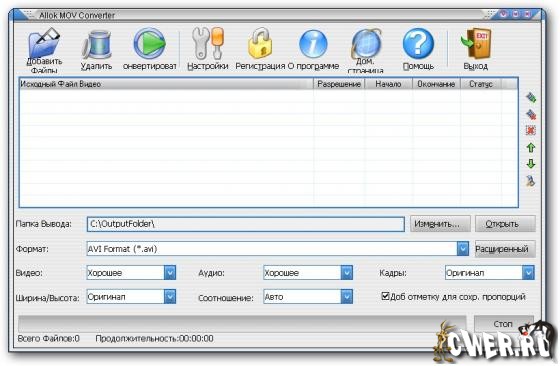
Task: Expand the Формат AVI Format dropdown
Action: coord(462,249)
